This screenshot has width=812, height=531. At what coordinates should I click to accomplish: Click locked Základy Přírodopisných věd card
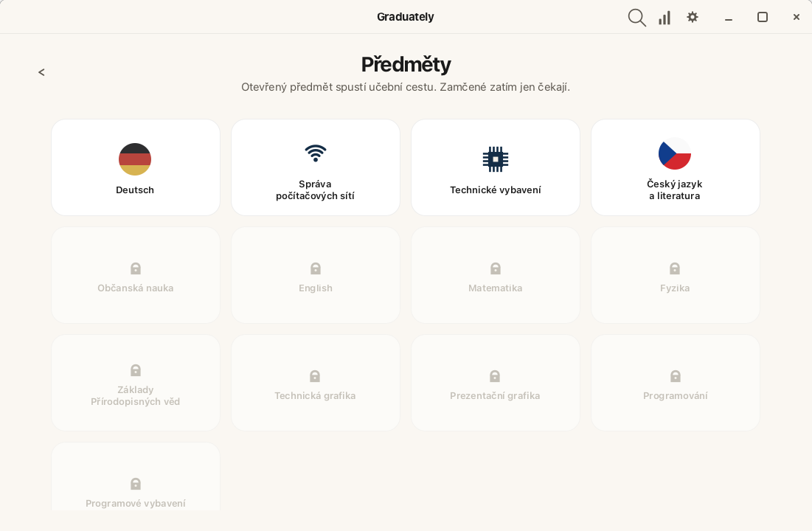[136, 383]
